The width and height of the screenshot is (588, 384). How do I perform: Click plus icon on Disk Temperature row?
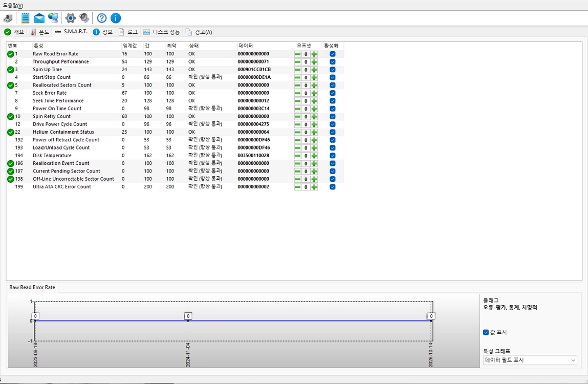click(x=314, y=156)
